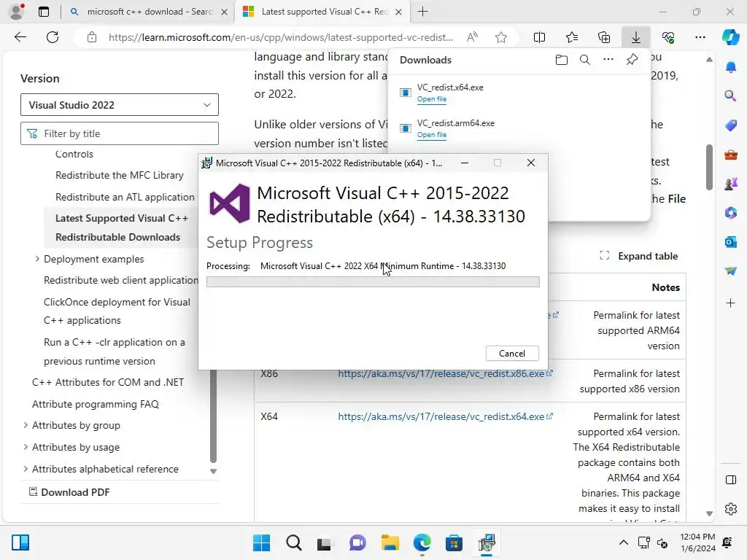Open the Split screen icon
Image resolution: width=747 pixels, height=560 pixels.
click(x=539, y=37)
